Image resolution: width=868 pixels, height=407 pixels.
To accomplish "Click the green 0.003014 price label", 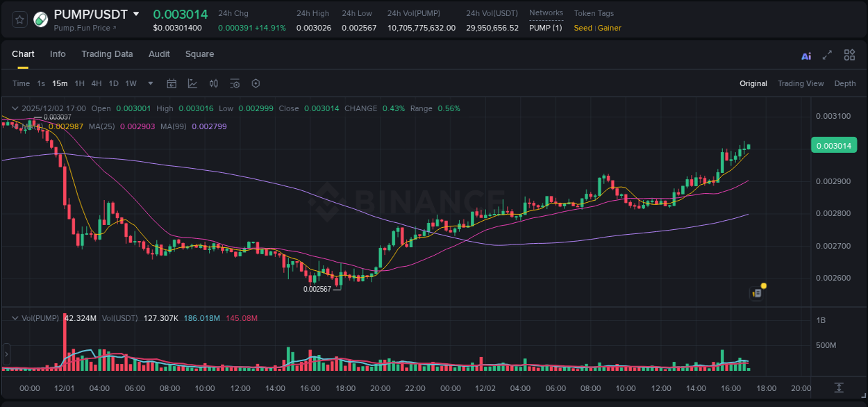I will [833, 145].
